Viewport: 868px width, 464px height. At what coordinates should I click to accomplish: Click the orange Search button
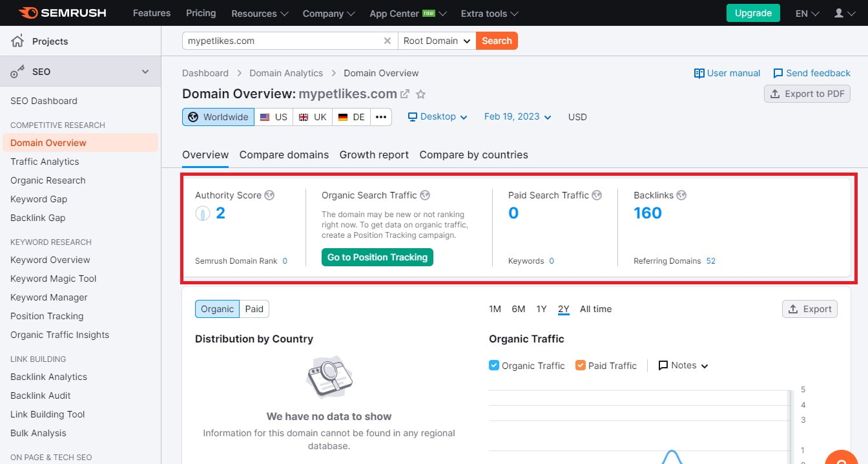(497, 41)
